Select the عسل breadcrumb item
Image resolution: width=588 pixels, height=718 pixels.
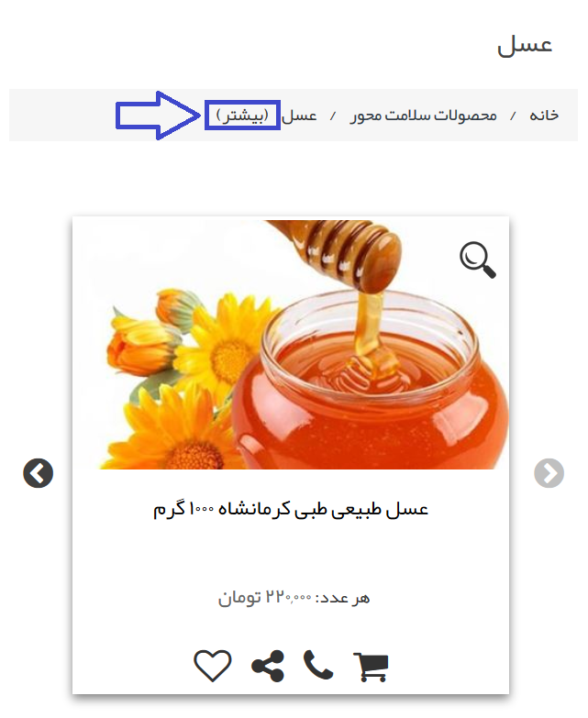299,116
